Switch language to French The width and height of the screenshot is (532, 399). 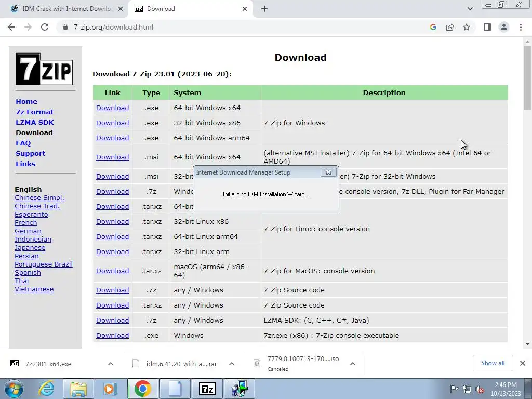pos(26,222)
